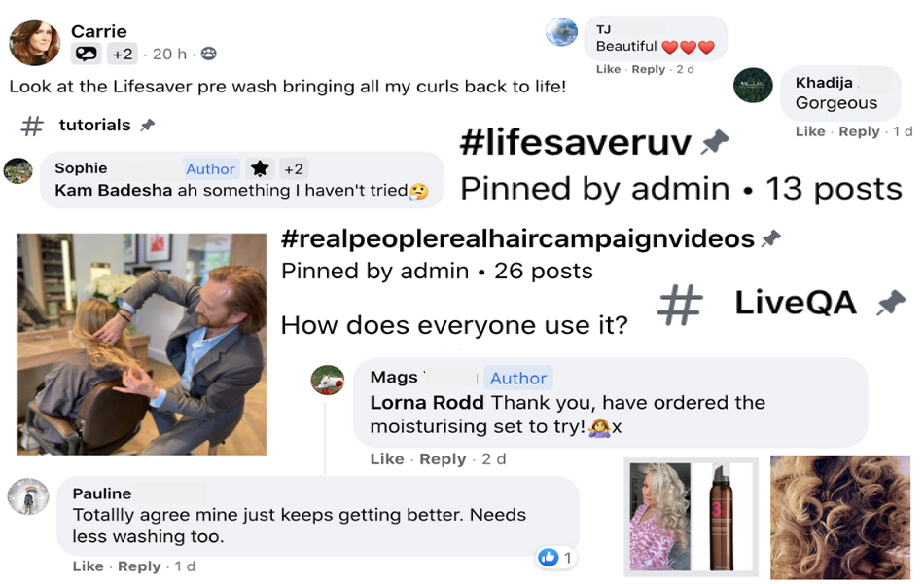Open the salon hair styling photo
This screenshot has height=584, width=924.
[141, 344]
